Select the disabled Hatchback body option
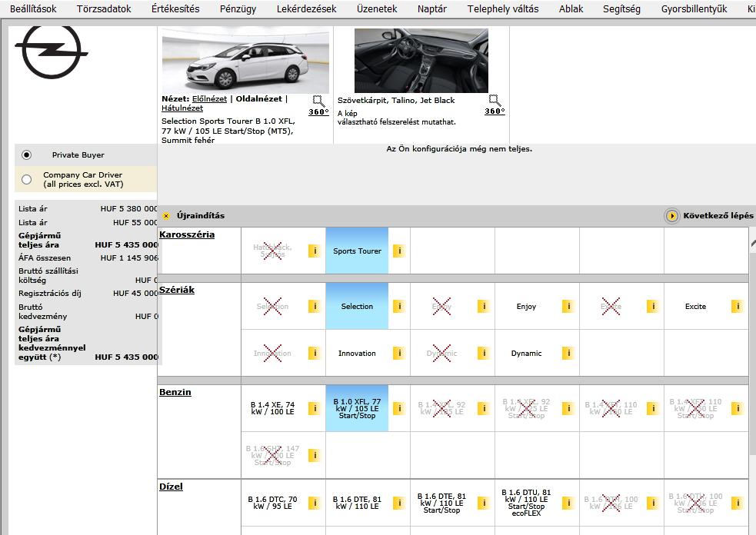The image size is (756, 535). [x=272, y=251]
